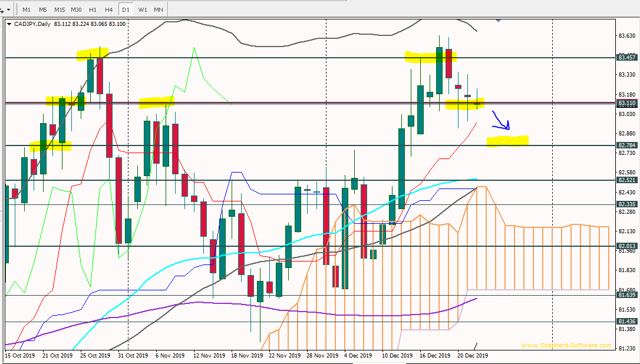Switch to M15 timeframe
The height and width of the screenshot is (364, 640).
pos(60,9)
